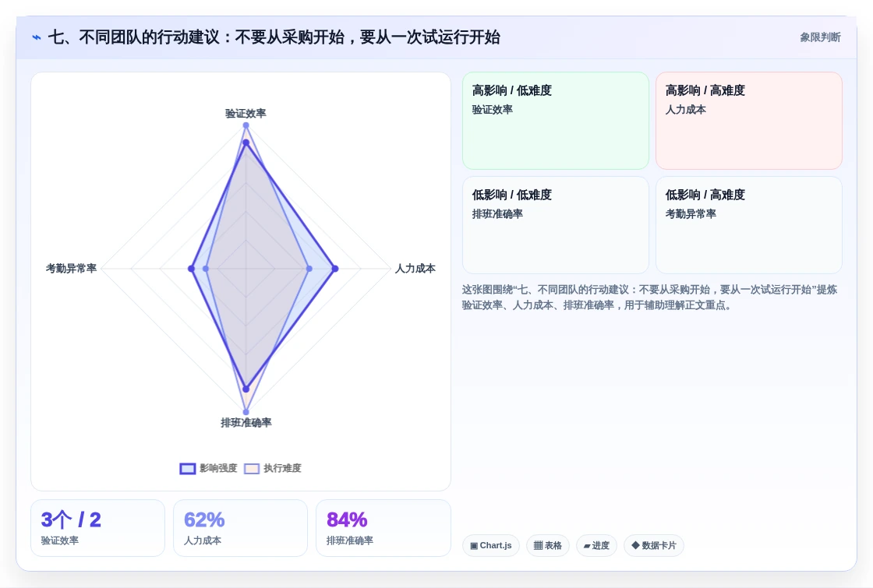Select the 高影响 / 高难度 quadrant card
Viewport: 873px width, 588px height.
[x=749, y=121]
